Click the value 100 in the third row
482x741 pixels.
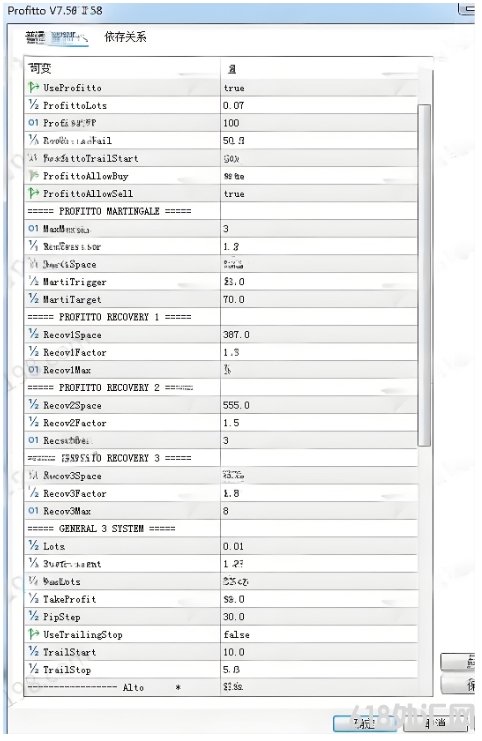coord(231,123)
